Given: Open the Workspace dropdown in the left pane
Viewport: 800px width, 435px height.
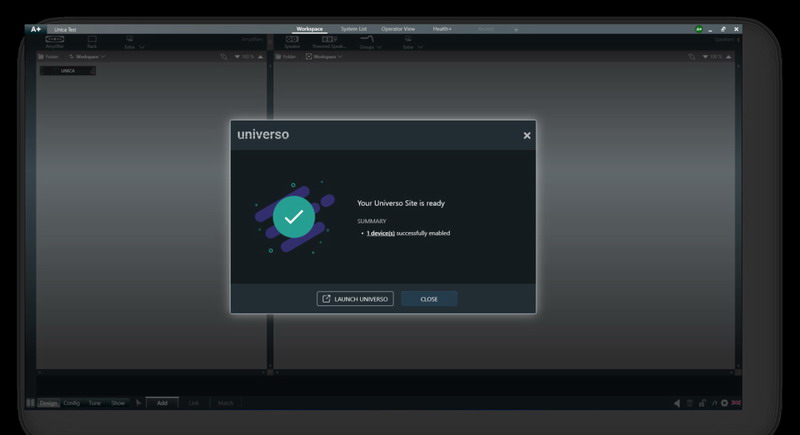Looking at the screenshot, I should coord(87,57).
